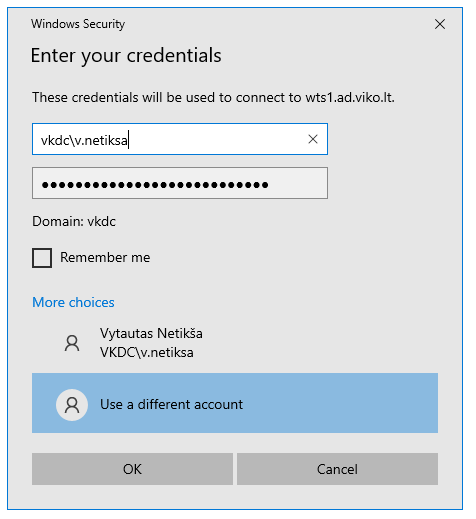The image size is (476, 519).
Task: Place cursor on the vkdc\v.netiksa username text
Action: pyautogui.click(x=84, y=140)
